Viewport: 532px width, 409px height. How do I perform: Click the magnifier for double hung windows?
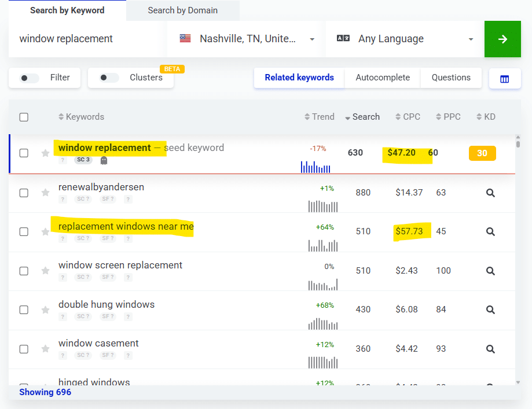click(490, 309)
